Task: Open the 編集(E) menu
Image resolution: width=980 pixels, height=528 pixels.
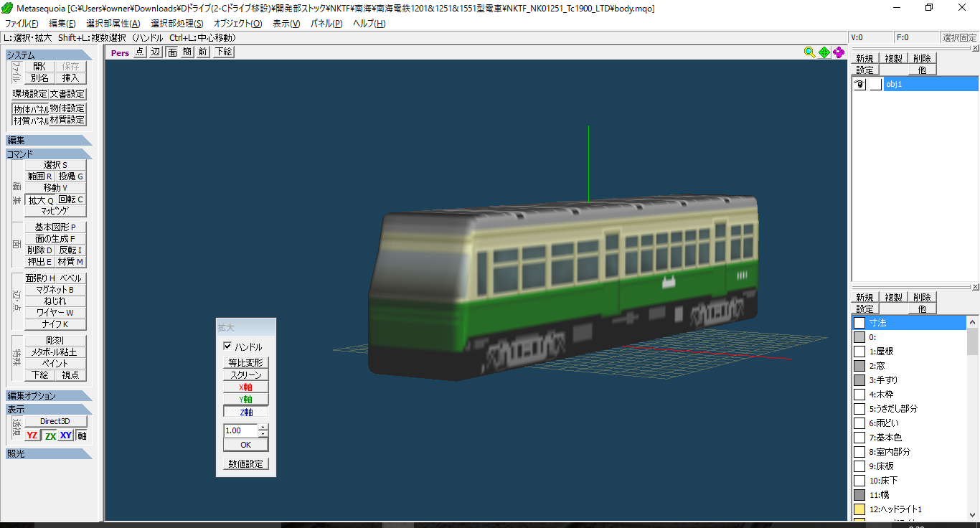Action: pyautogui.click(x=62, y=24)
